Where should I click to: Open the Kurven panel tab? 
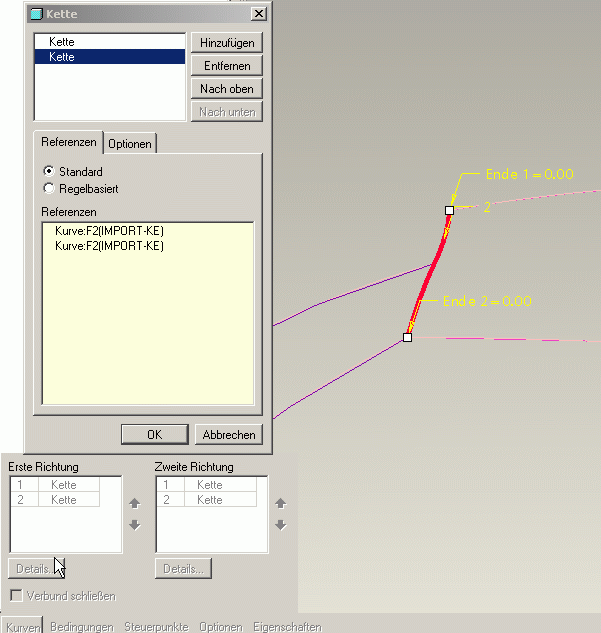(23, 627)
